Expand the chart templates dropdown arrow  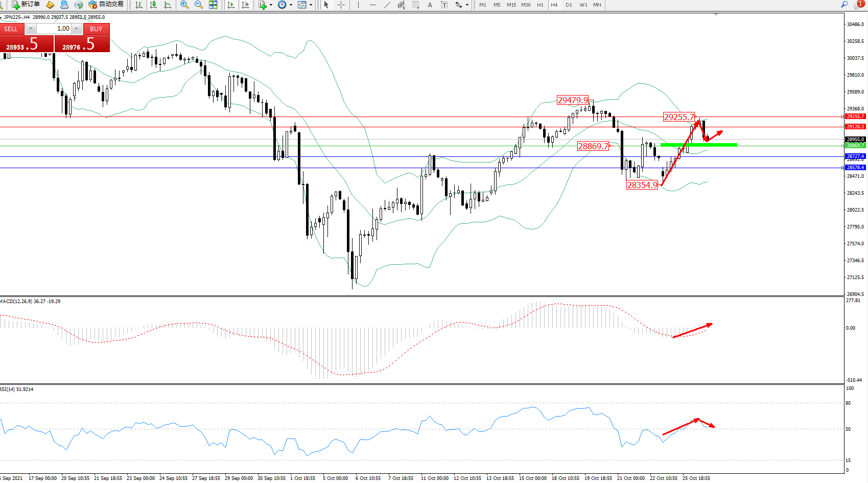(x=311, y=5)
